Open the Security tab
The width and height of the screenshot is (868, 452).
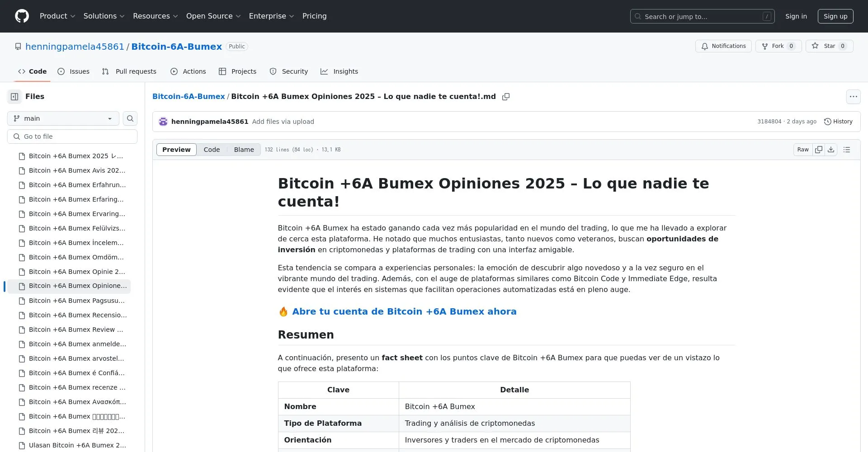tap(289, 71)
